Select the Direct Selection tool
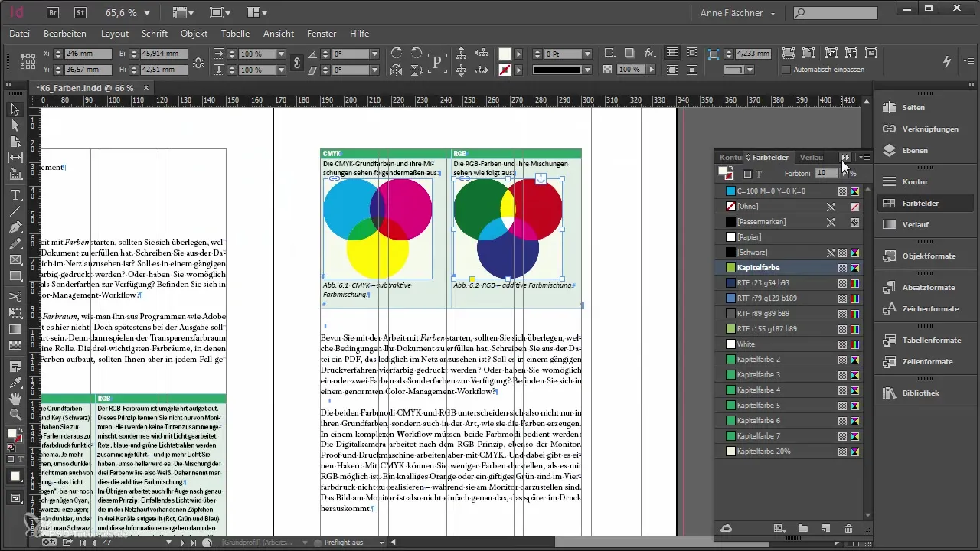The image size is (980, 551). 15,126
